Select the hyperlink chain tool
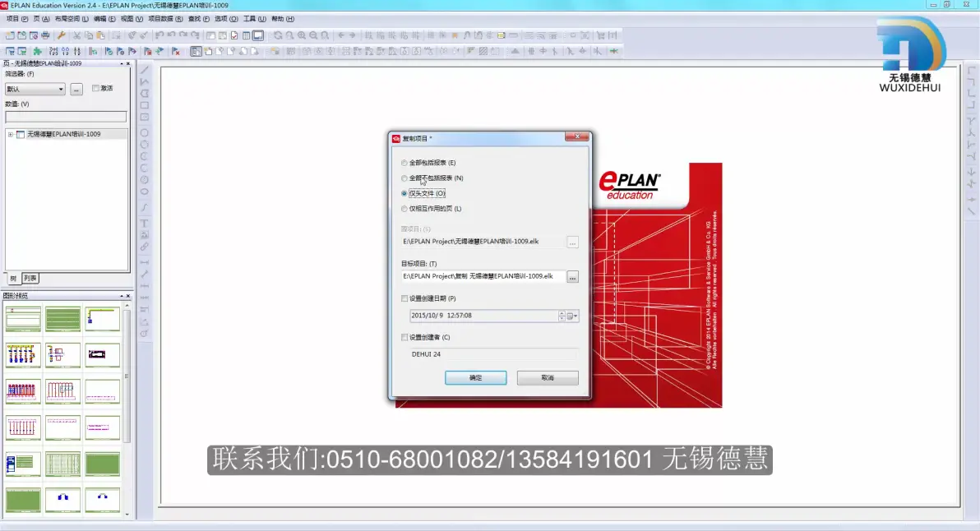 (145, 247)
